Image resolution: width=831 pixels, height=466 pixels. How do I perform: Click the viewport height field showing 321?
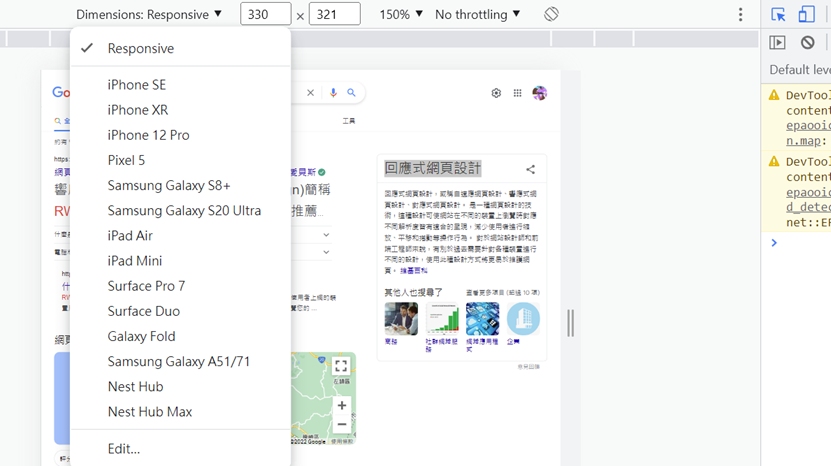pyautogui.click(x=334, y=14)
